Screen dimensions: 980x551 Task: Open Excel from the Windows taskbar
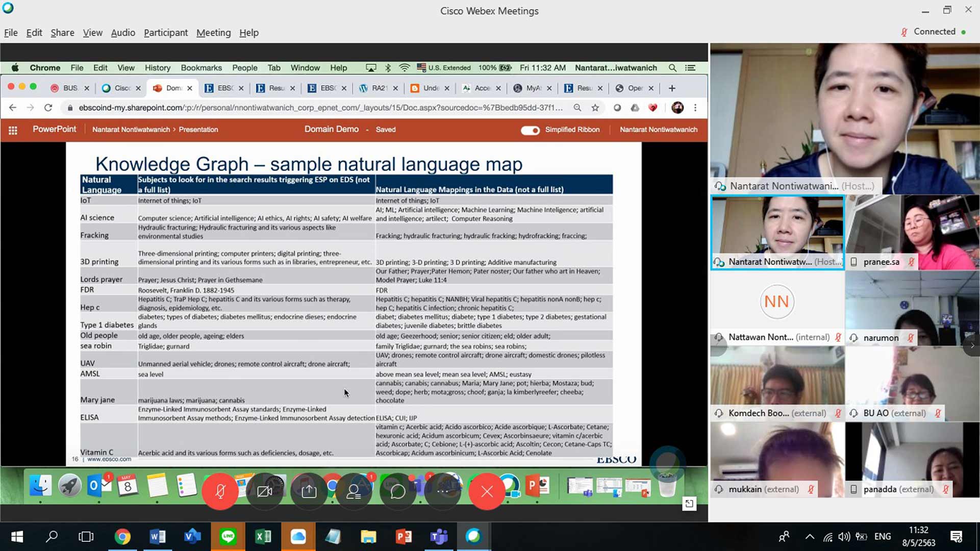point(263,537)
